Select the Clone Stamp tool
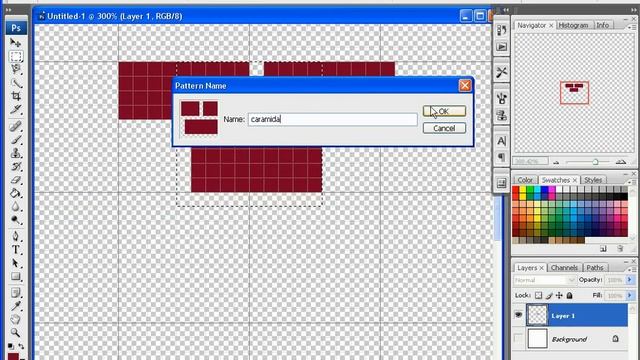This screenshot has width=640, height=360. pos(16,153)
